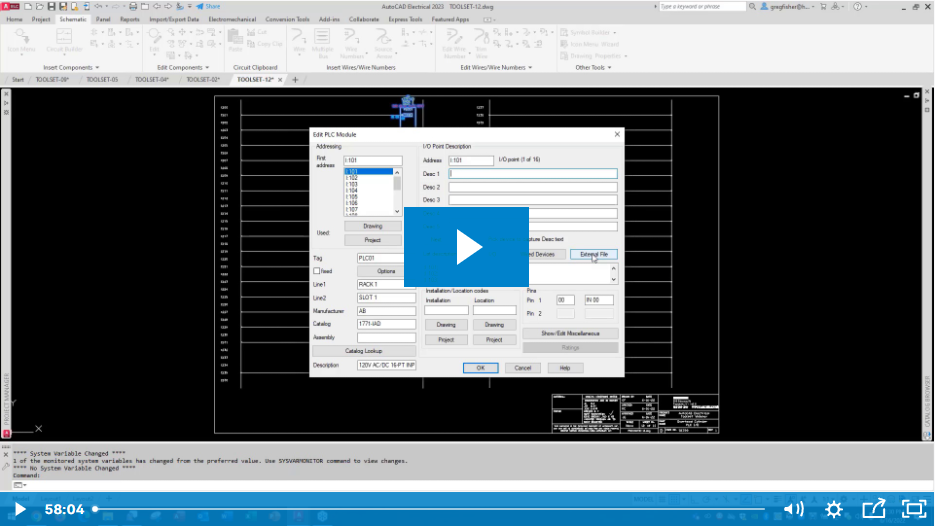935x526 pixels.
Task: Enter fullscreen with the fullscreen icon
Action: 913,509
